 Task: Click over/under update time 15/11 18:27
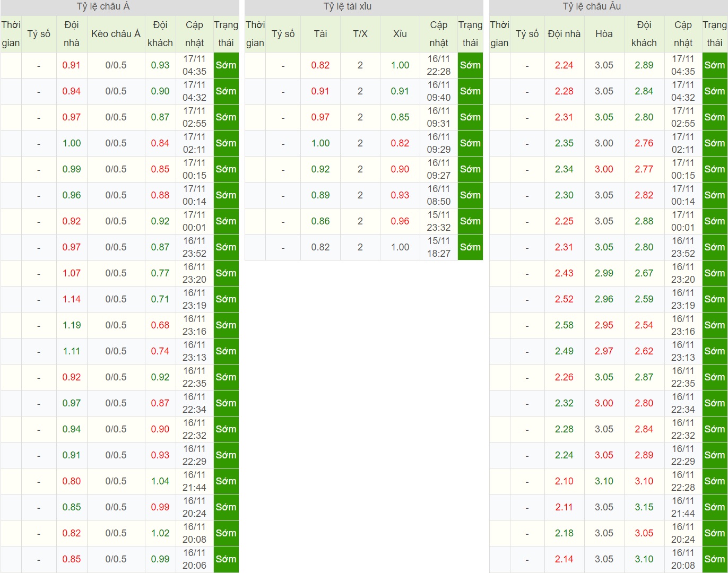pos(439,247)
